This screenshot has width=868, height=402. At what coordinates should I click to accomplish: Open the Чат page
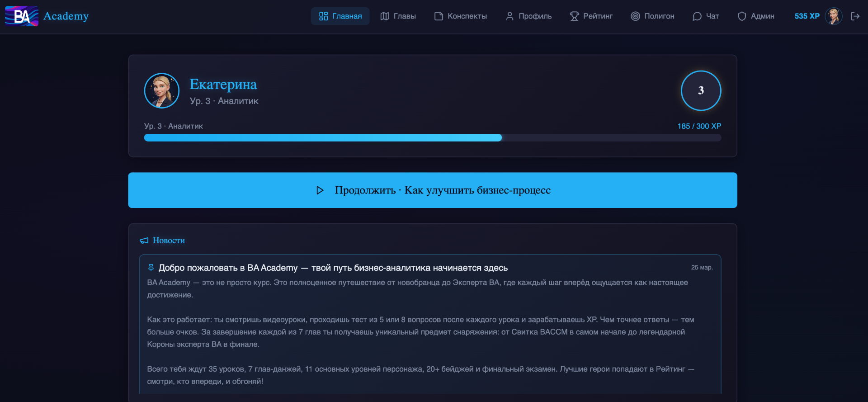coord(705,16)
